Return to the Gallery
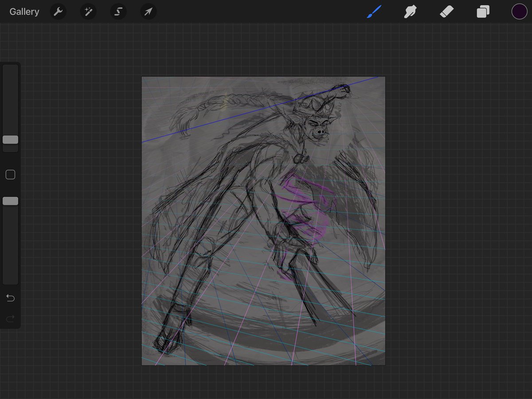 24,12
